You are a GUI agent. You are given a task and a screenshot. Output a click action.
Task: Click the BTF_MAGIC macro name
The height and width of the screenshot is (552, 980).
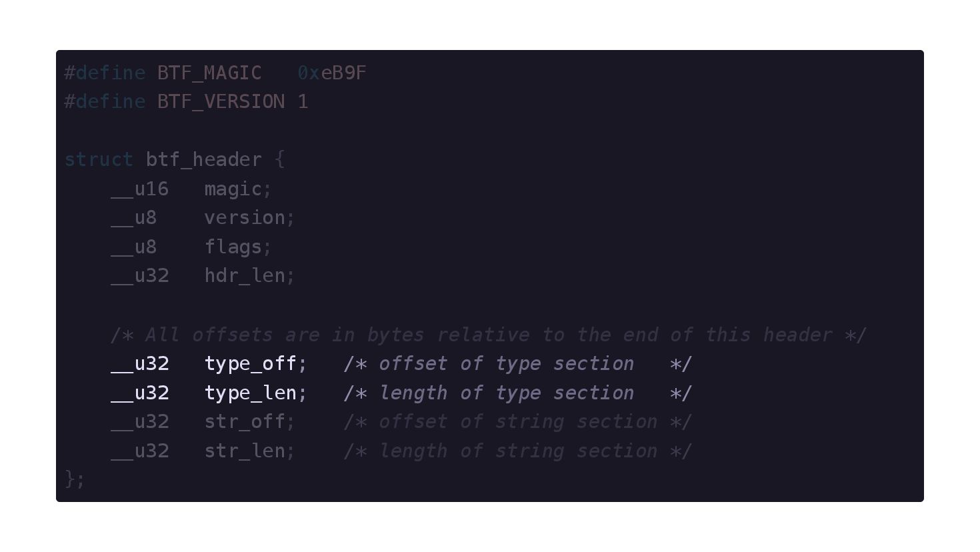[x=209, y=73]
